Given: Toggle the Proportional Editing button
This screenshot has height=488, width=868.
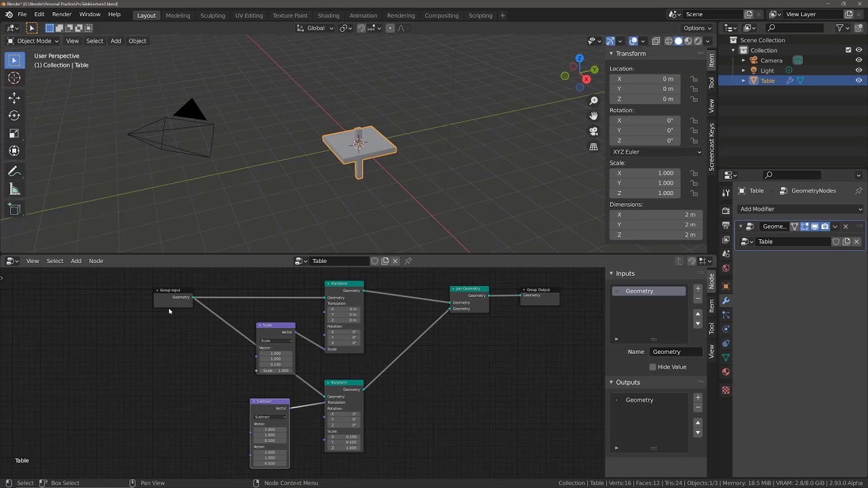Looking at the screenshot, I should pos(390,28).
